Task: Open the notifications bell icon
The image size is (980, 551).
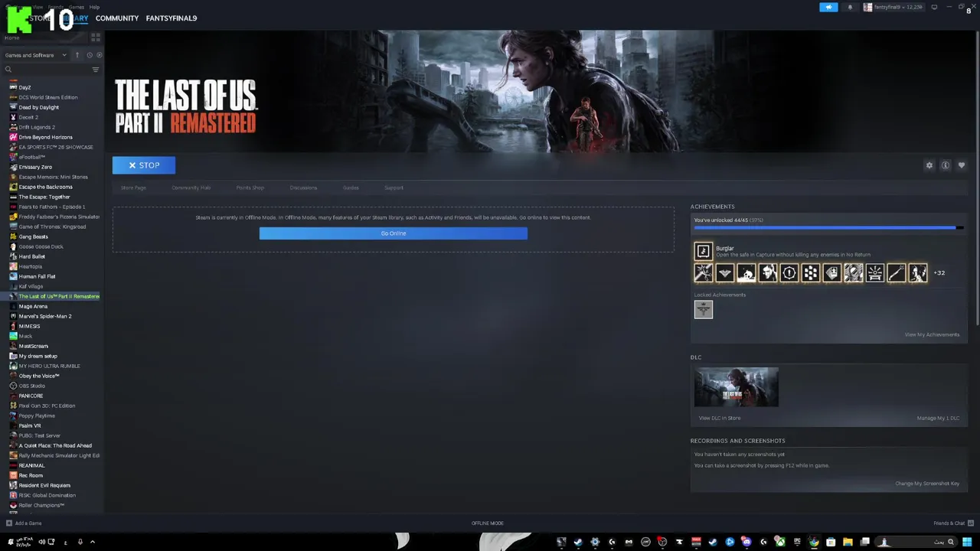Action: 850,7
